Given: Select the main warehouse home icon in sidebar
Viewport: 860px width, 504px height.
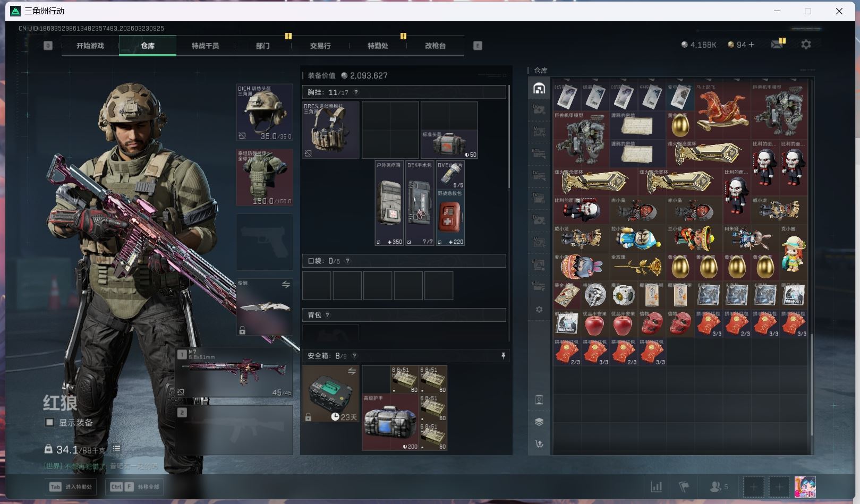Looking at the screenshot, I should pyautogui.click(x=539, y=89).
